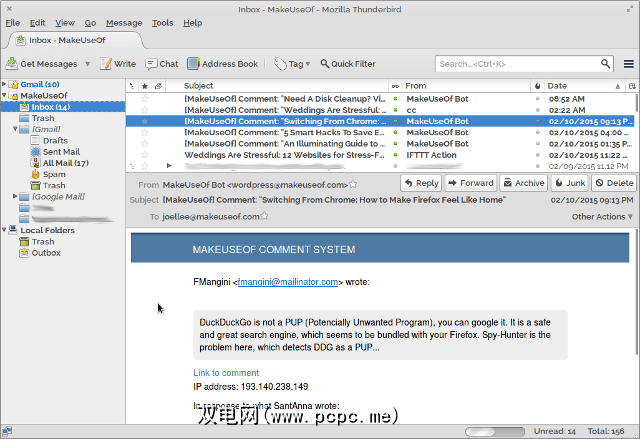This screenshot has width=640, height=439.
Task: Toggle read status of 'Need A Disk Cleanup'
Action: point(395,99)
